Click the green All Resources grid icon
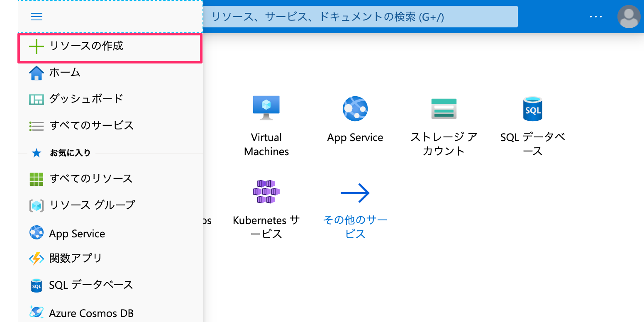The height and width of the screenshot is (322, 644). coord(37,179)
